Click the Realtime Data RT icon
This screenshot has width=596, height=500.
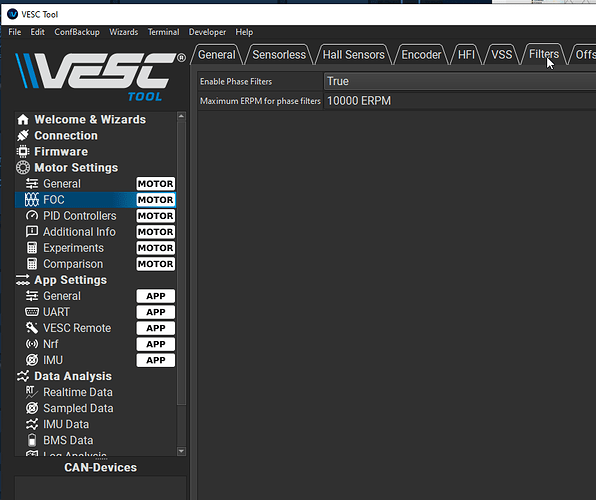[32, 392]
